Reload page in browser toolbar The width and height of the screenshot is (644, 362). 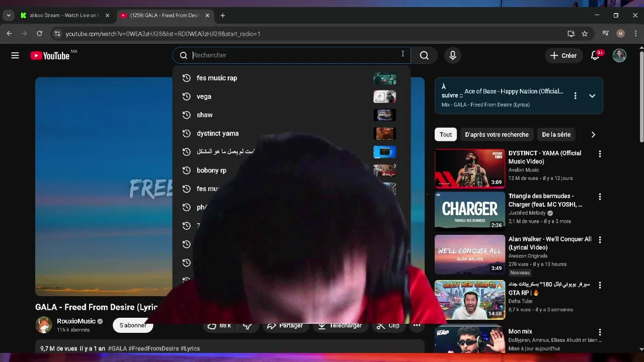(39, 34)
